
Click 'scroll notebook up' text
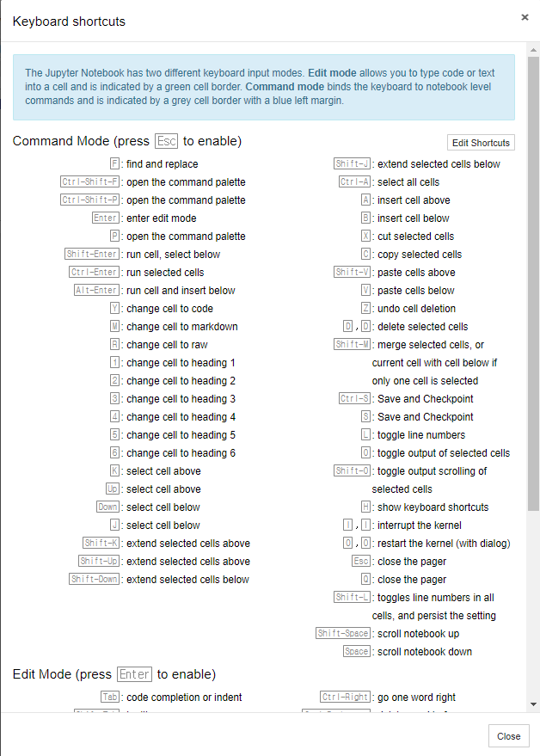pos(419,634)
